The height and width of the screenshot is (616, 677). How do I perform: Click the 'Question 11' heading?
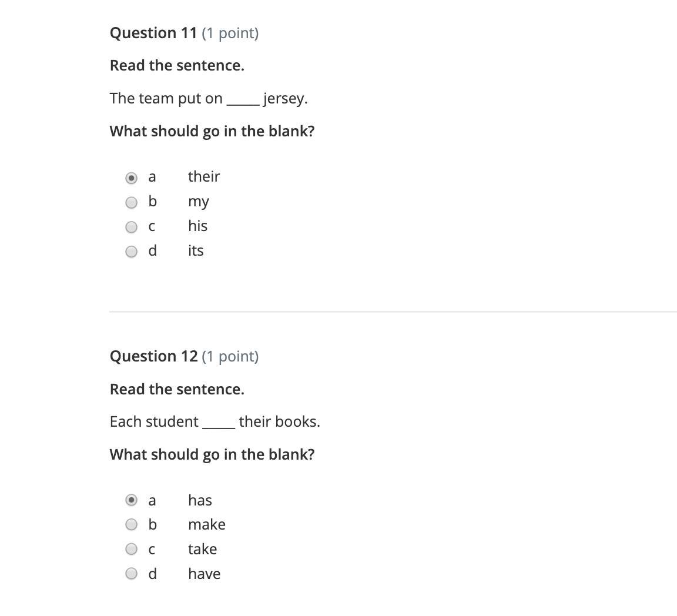click(x=153, y=33)
